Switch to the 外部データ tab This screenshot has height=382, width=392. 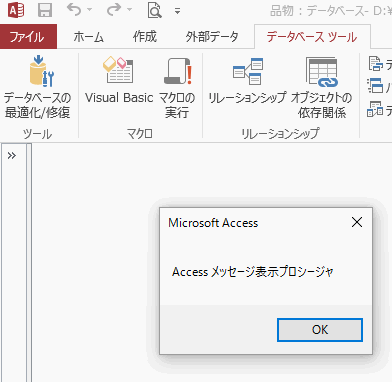pos(212,37)
